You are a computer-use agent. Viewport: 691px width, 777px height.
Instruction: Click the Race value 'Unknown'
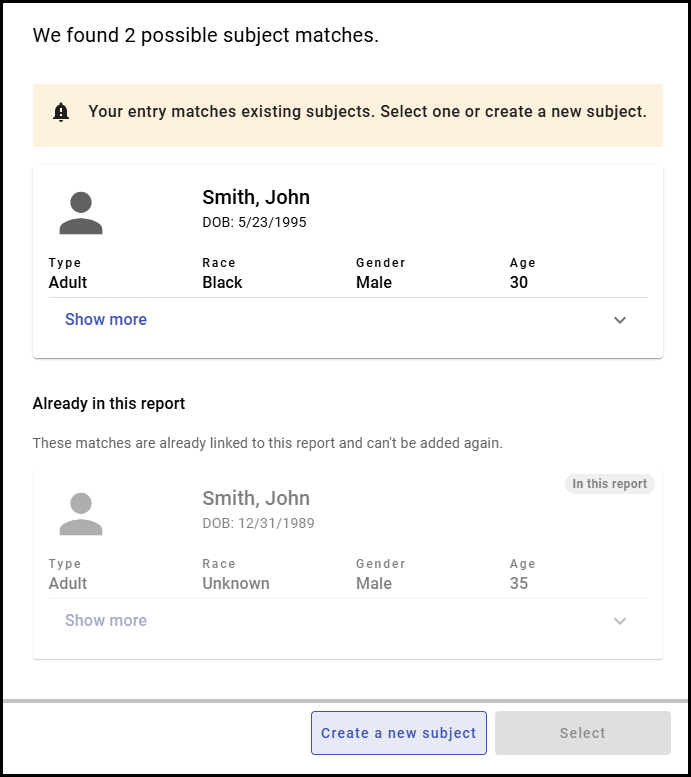(x=236, y=584)
